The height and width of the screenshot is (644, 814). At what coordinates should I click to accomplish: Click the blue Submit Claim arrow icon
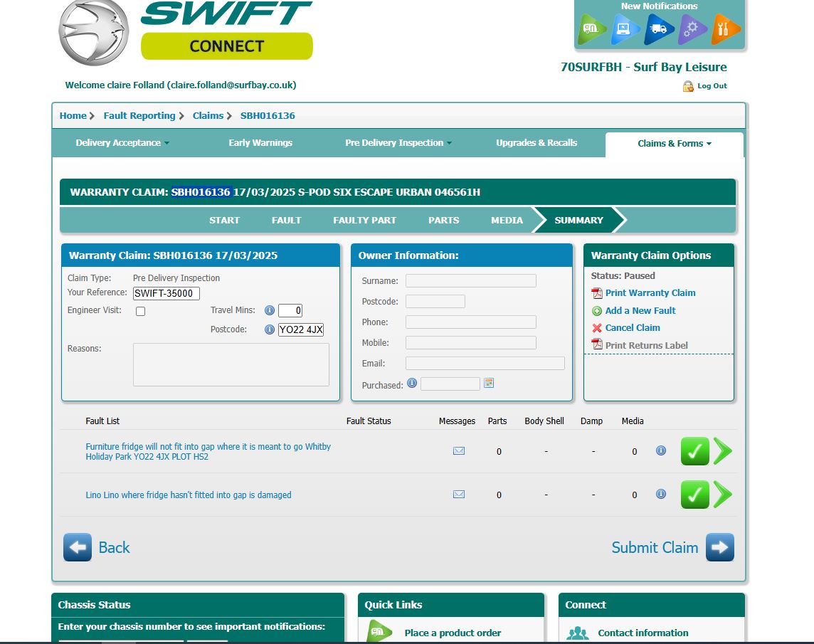point(720,547)
